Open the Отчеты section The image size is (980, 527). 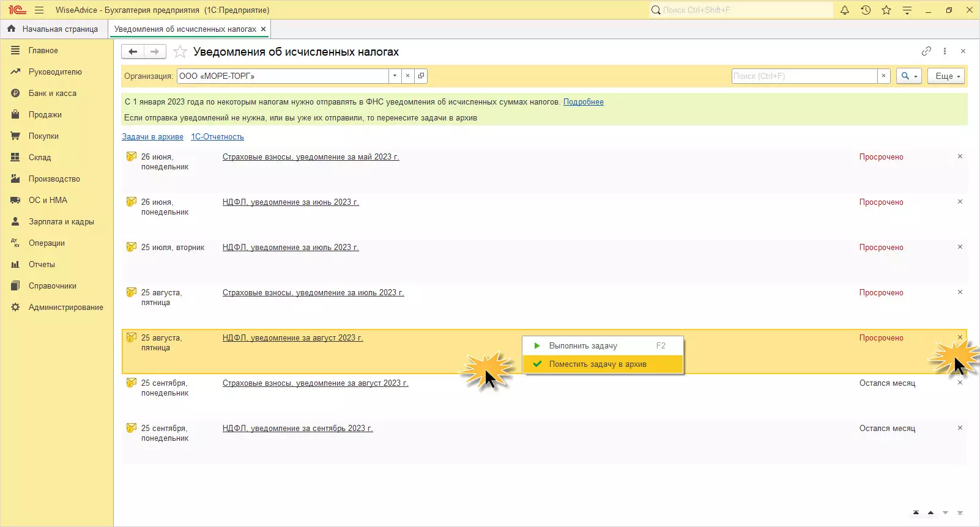click(x=42, y=265)
